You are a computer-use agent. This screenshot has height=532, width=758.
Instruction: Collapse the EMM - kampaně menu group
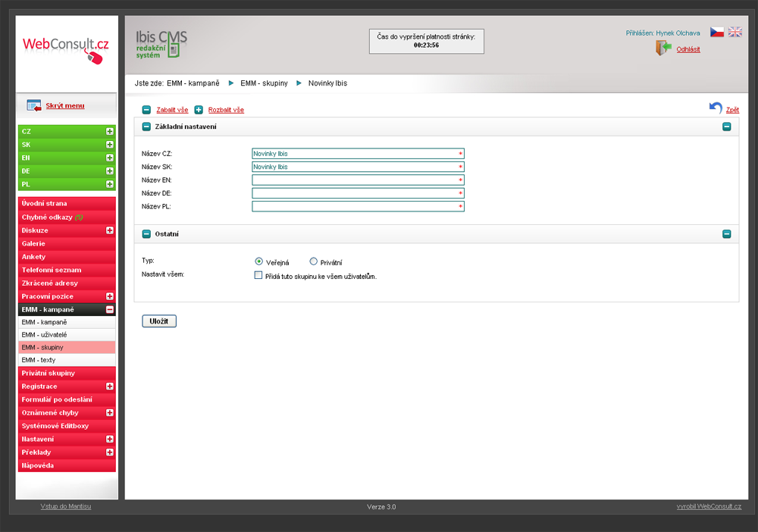tap(110, 310)
